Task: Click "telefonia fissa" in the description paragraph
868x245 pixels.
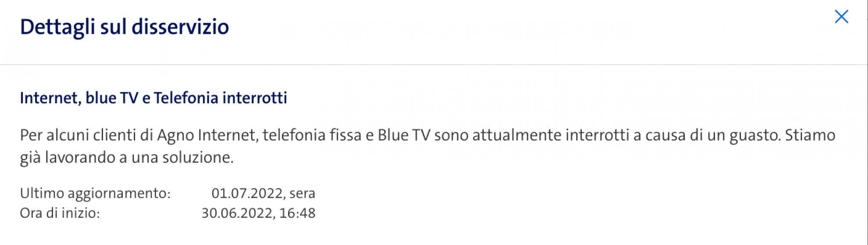Action: pos(312,135)
